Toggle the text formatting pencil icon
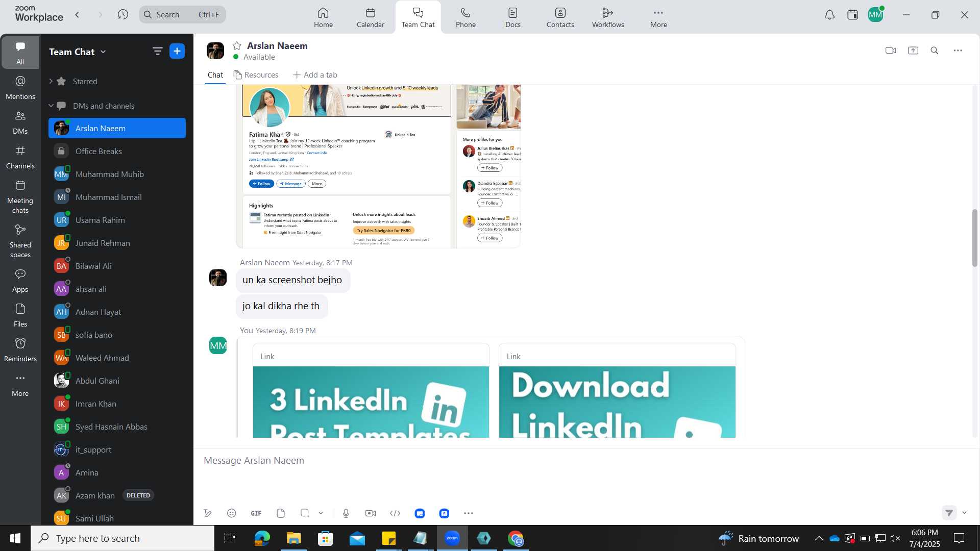Image resolution: width=980 pixels, height=551 pixels. coord(208,513)
